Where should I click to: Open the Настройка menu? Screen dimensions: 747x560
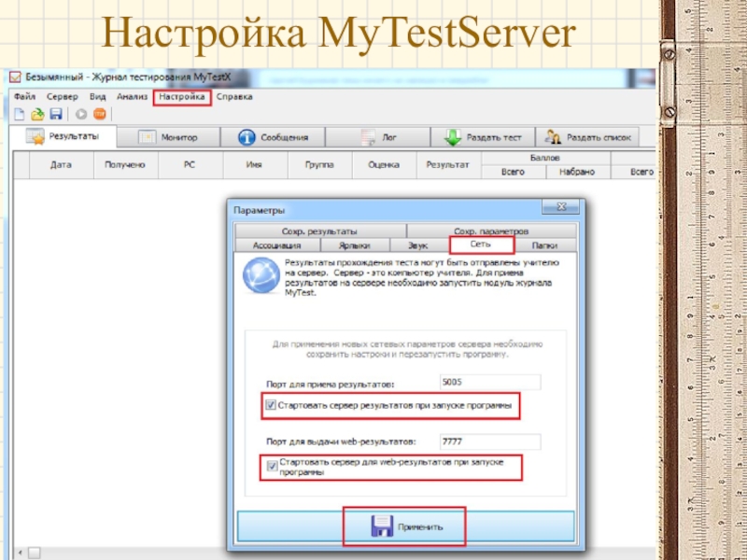(182, 97)
